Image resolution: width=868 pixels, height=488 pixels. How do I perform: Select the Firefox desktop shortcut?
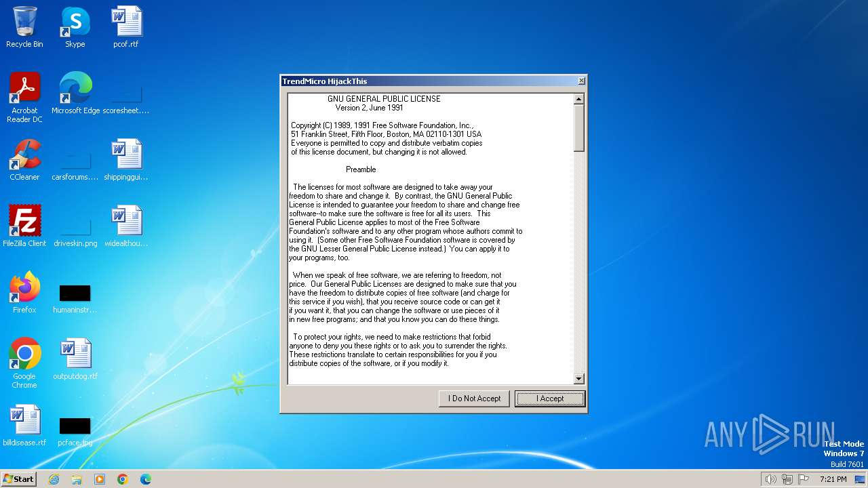coord(24,293)
